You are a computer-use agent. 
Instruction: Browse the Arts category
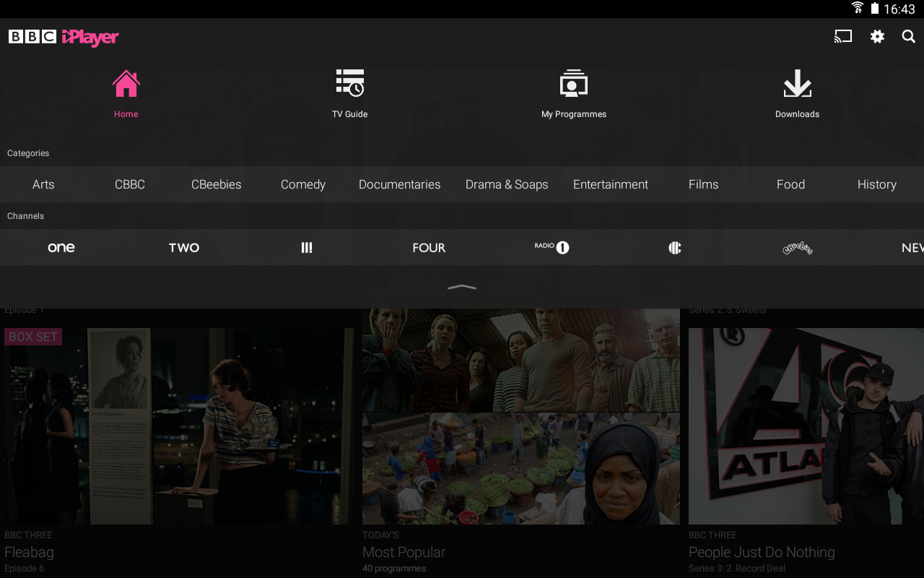(43, 184)
